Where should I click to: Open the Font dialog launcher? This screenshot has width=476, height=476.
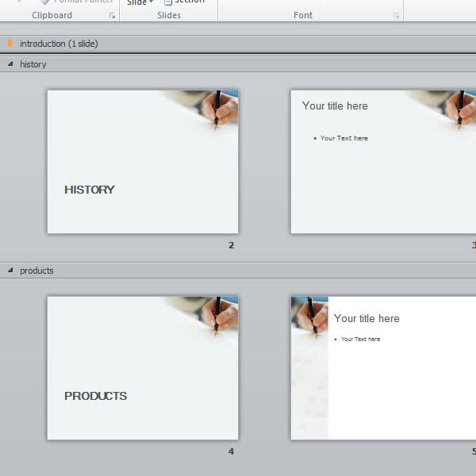click(x=396, y=16)
